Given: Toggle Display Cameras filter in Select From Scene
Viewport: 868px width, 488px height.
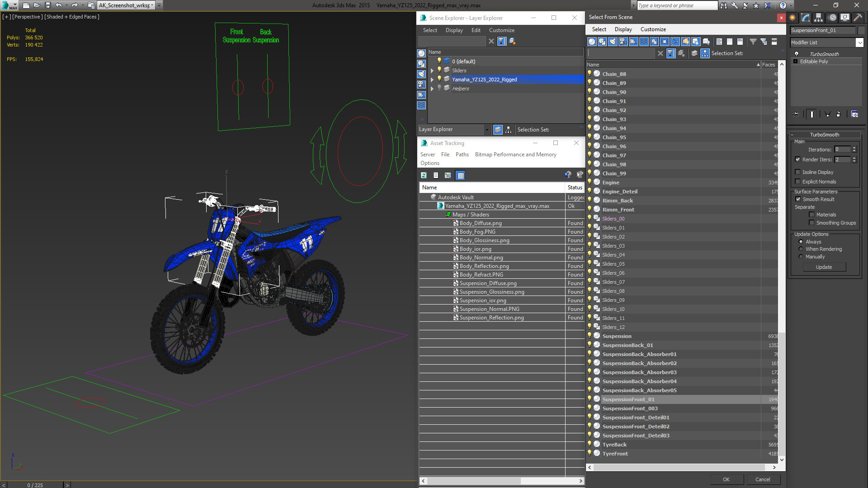Looking at the screenshot, I should [x=623, y=42].
